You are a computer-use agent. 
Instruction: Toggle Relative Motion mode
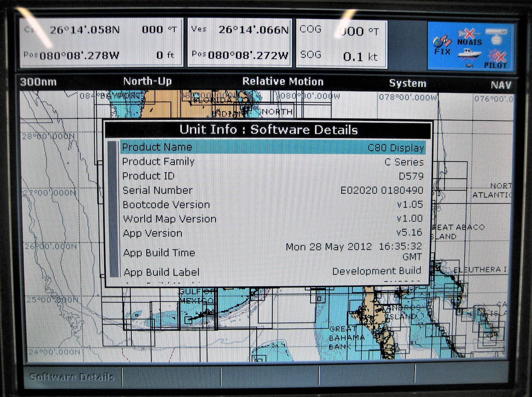282,82
